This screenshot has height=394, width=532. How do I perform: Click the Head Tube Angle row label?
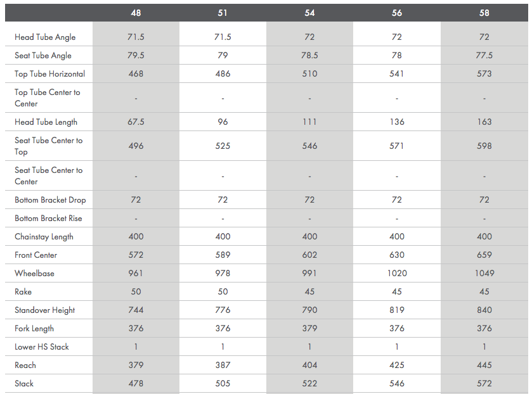coord(45,37)
